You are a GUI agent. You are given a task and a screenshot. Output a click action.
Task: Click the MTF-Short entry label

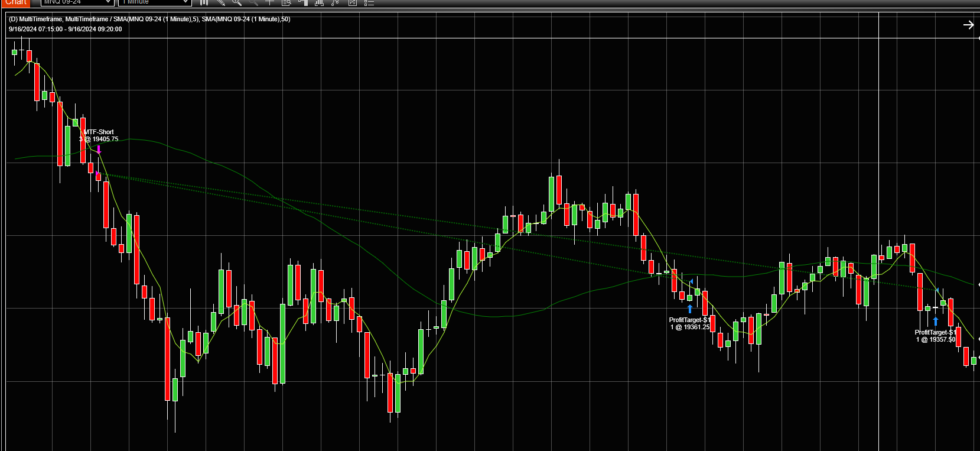99,132
